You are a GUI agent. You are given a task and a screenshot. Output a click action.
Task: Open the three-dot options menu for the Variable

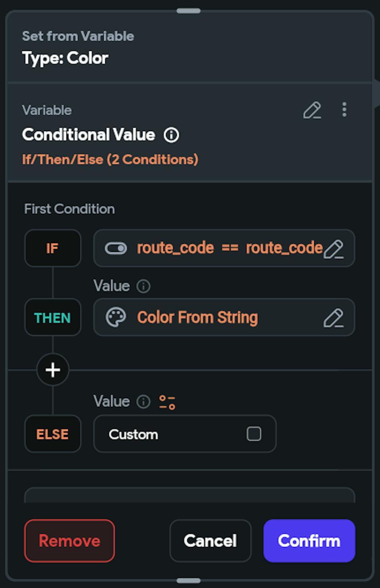click(x=344, y=111)
